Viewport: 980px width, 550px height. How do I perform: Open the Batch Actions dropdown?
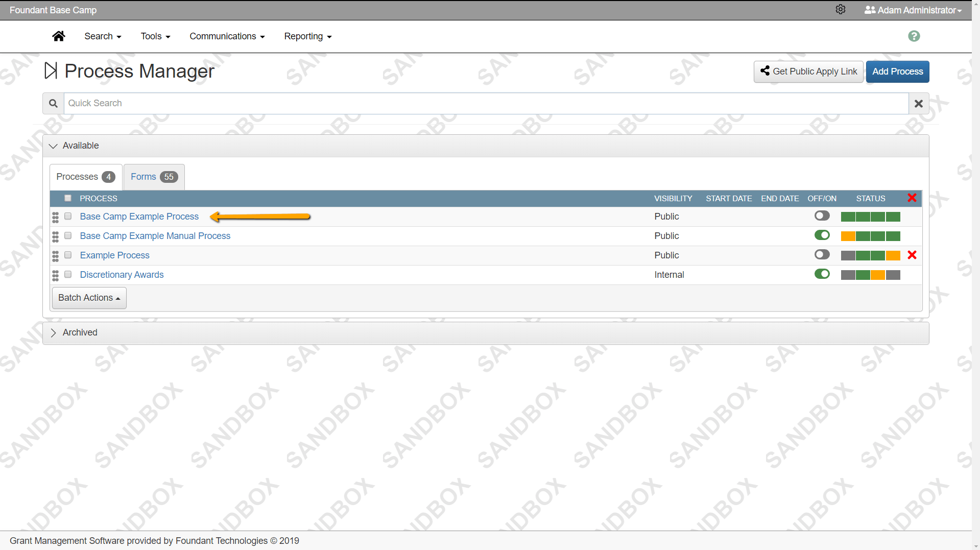coord(89,298)
